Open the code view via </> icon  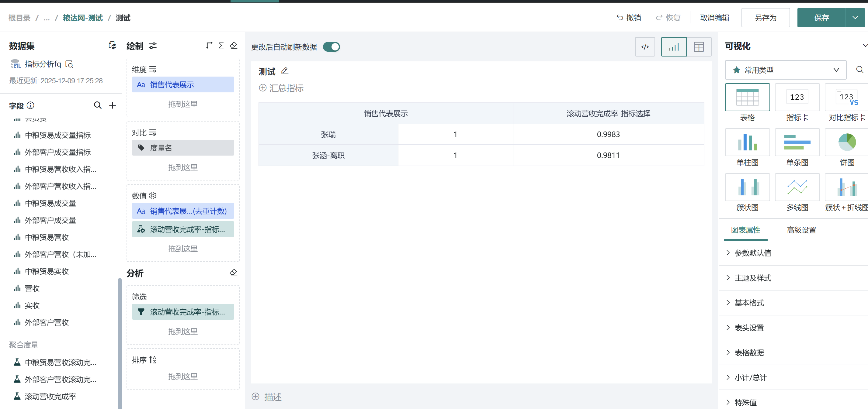tap(645, 47)
